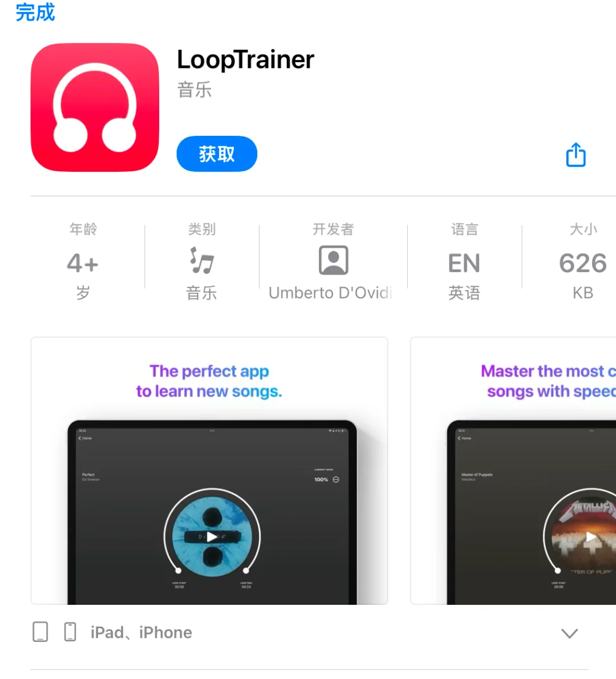Select the EN language info item
This screenshot has width=616, height=679.
[x=464, y=261]
